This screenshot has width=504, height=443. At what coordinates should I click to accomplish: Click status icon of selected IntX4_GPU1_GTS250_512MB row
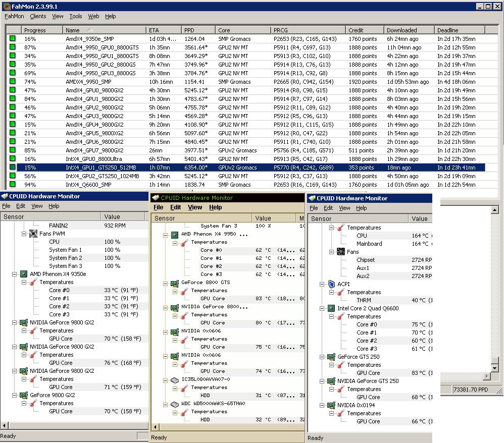click(12, 167)
